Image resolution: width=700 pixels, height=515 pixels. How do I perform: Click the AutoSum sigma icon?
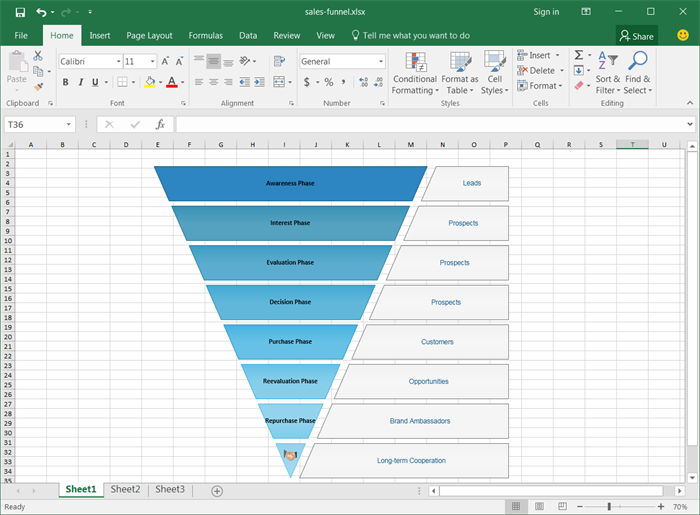578,55
